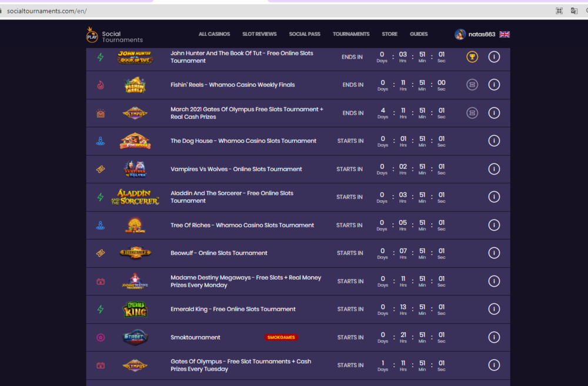Open the TOURNAMENTS menu
The width and height of the screenshot is (588, 386).
[x=351, y=34]
